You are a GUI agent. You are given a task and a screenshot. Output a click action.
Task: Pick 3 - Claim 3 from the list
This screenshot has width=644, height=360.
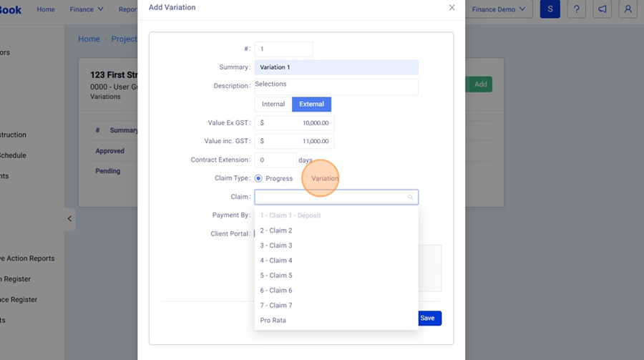[276, 245]
